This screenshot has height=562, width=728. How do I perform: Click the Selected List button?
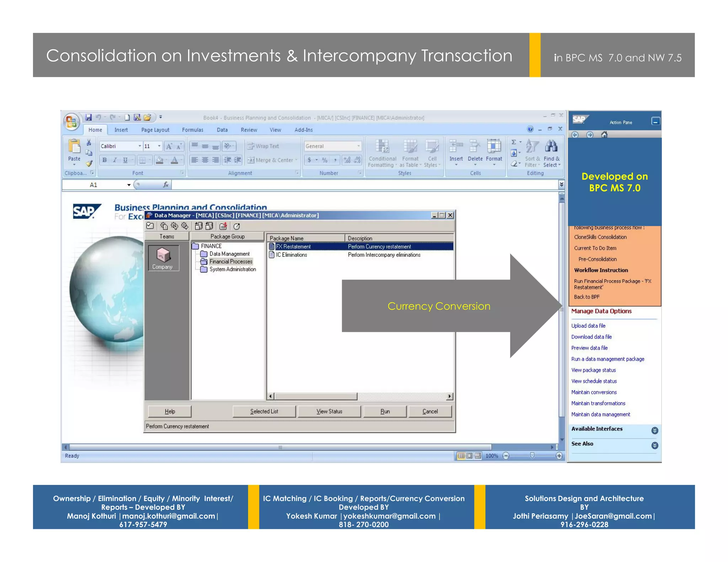264,411
